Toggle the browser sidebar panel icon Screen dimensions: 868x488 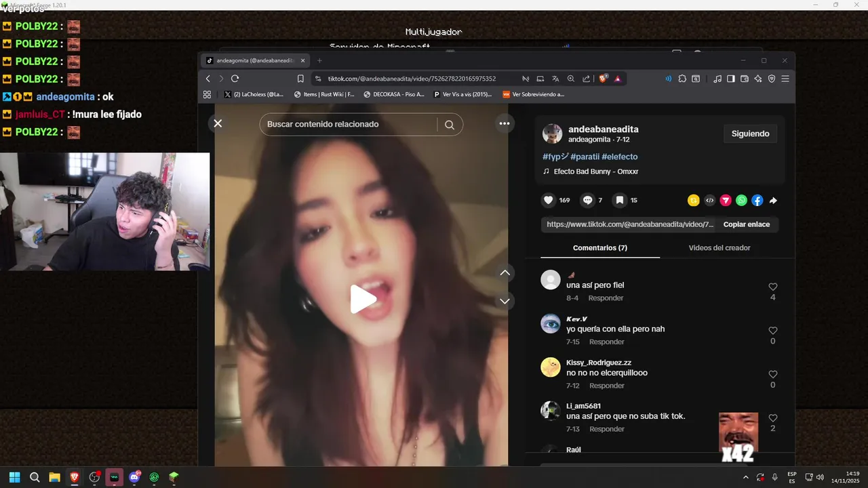[x=730, y=79]
